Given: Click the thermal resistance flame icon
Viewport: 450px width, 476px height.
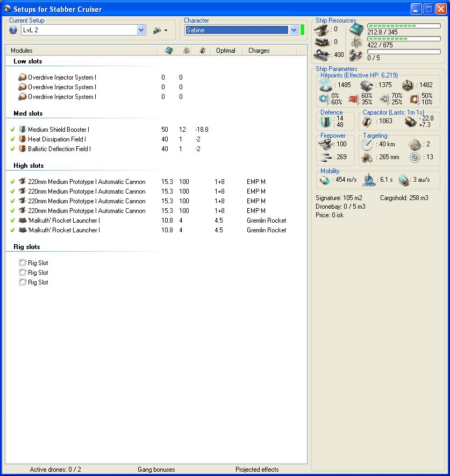Looking at the screenshot, I should [354, 99].
